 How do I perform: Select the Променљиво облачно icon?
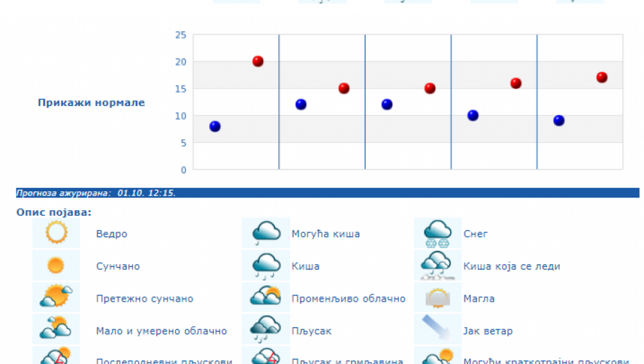point(266,297)
